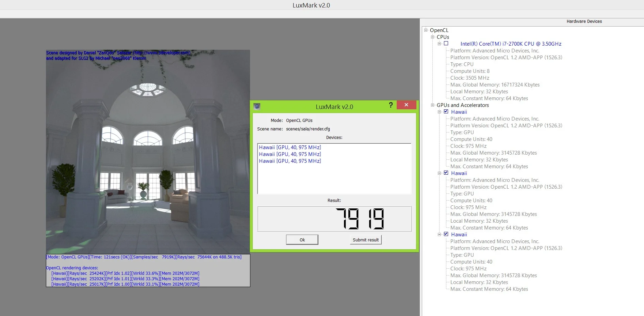Image resolution: width=644 pixels, height=316 pixels.
Task: Select the 'Type: CPU' tree row
Action: tap(462, 64)
